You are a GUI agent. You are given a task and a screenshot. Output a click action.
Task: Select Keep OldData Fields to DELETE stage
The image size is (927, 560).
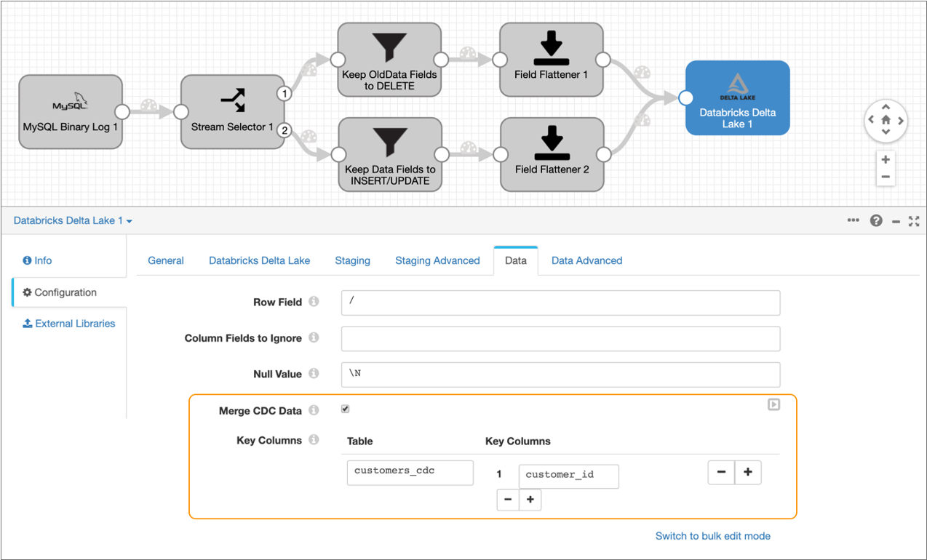pyautogui.click(x=389, y=60)
